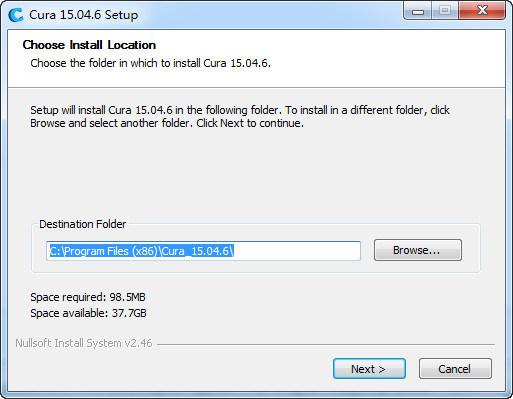Place cursor in blank part of destination field

pos(297,251)
